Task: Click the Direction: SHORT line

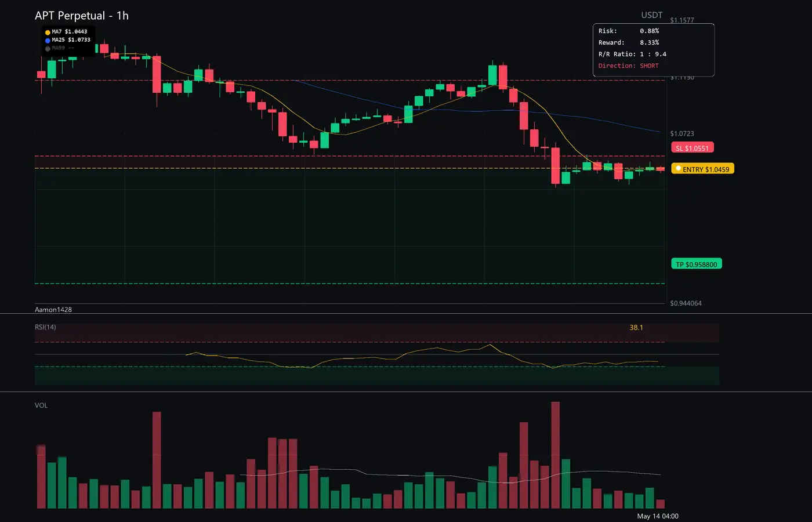Action: coord(629,66)
